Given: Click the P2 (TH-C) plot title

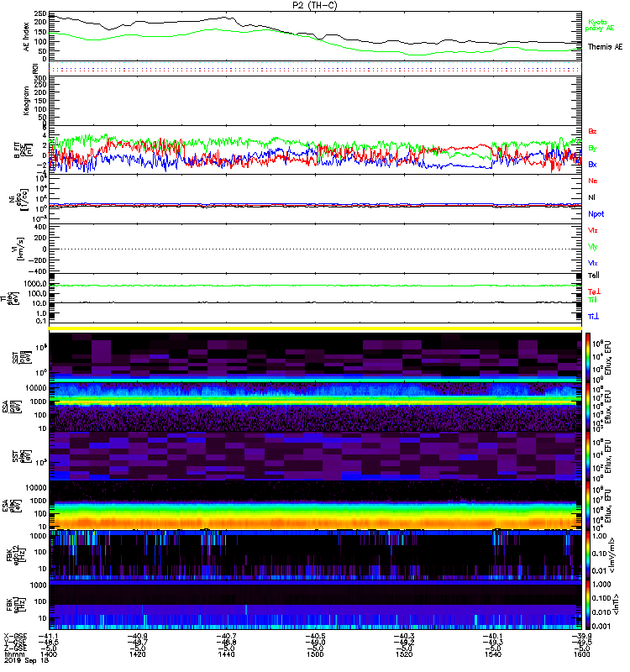Looking at the screenshot, I should pyautogui.click(x=314, y=5).
